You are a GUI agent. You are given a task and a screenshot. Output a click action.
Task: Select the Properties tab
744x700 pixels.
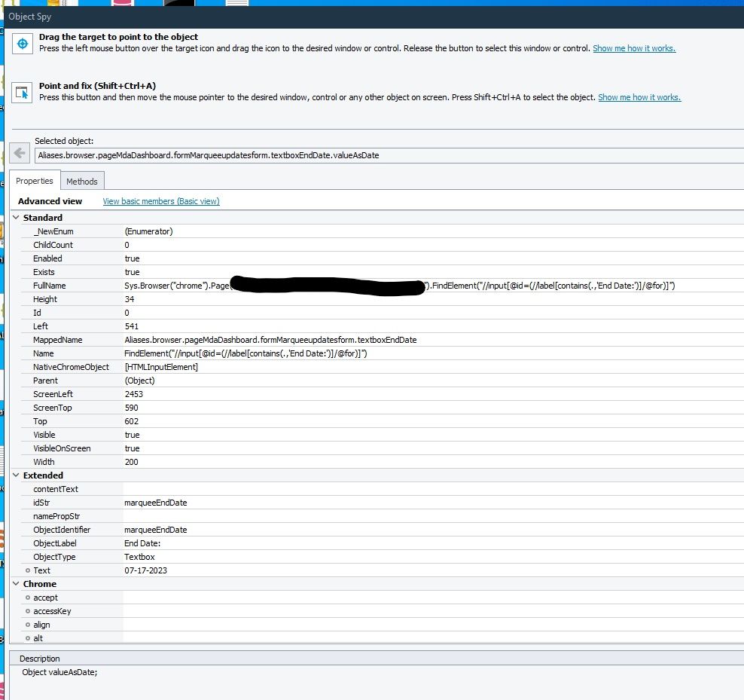[x=35, y=181]
